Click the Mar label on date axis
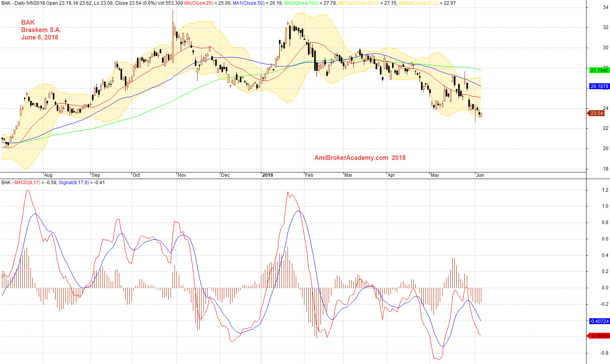 coord(348,175)
